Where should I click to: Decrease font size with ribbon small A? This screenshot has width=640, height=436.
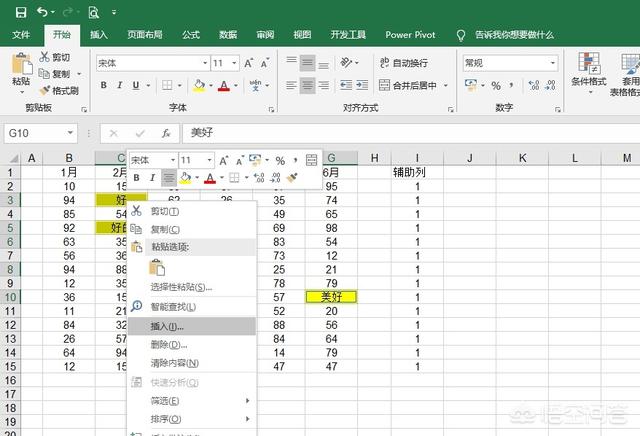(x=265, y=63)
